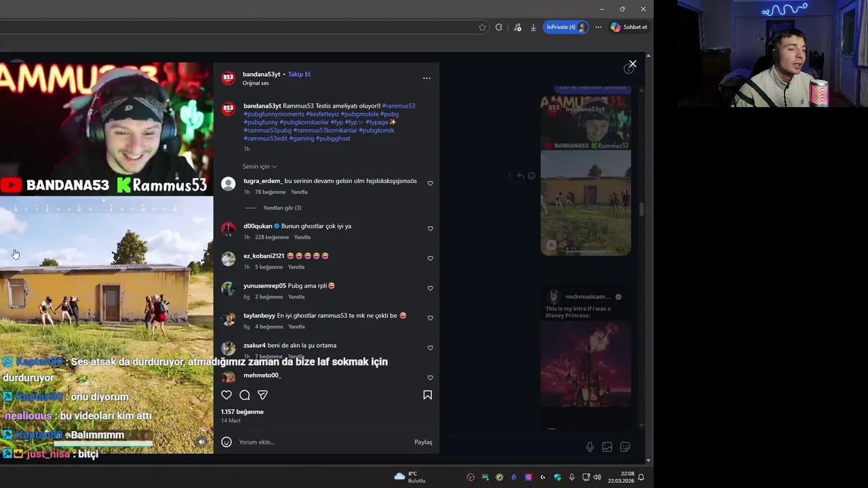Open bandana53yt profile from post header
Screen dimensions: 868x488
point(261,74)
